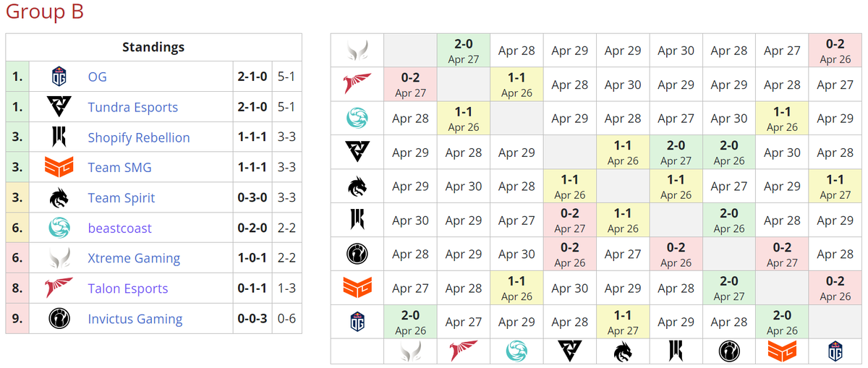Screen dimensions: 868x368
Task: Click Talon Esports logo in standings
Action: pyautogui.click(x=59, y=288)
